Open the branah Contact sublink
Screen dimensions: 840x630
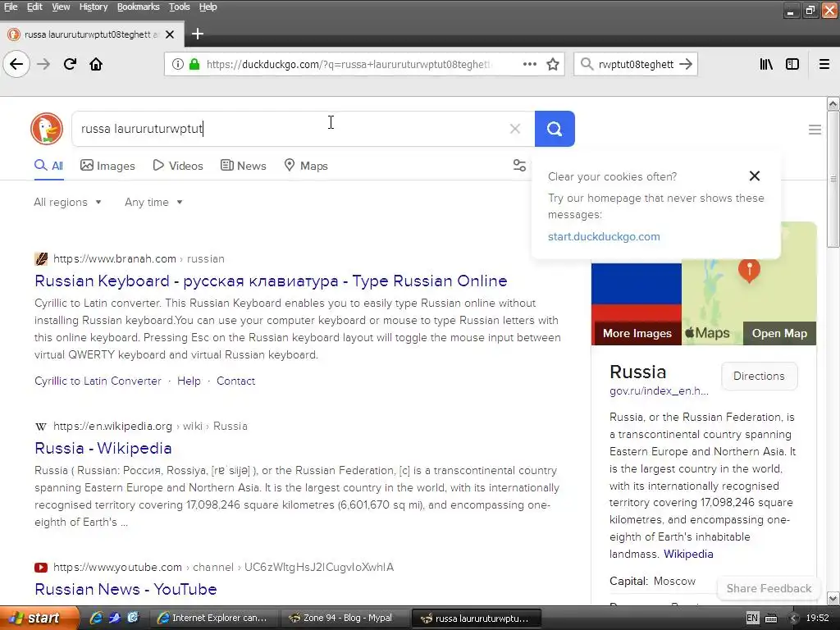[x=235, y=381]
